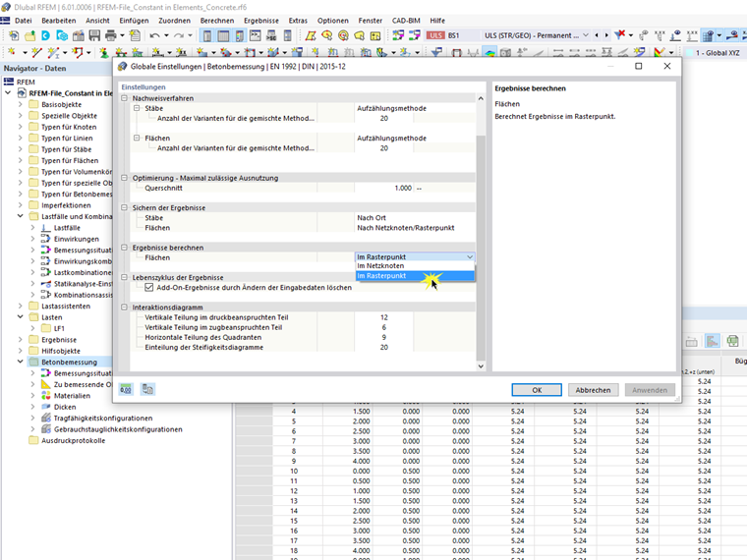Viewport: 747px width, 560px height.
Task: Open the CAD-BIM menu
Action: tap(406, 21)
